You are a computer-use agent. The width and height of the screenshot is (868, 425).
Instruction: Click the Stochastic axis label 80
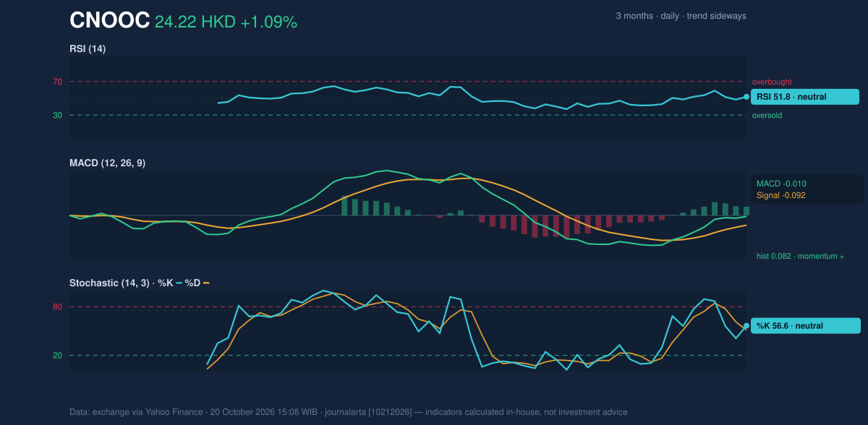(x=57, y=307)
